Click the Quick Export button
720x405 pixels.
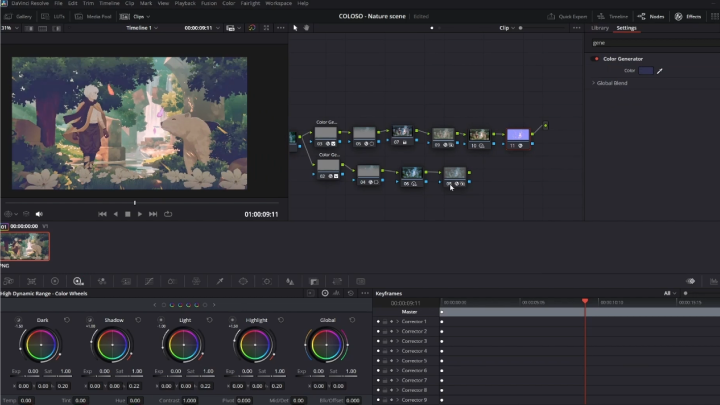pyautogui.click(x=567, y=17)
